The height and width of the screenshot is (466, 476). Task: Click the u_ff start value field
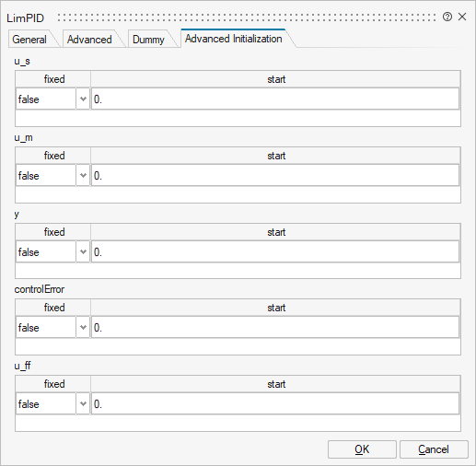point(275,403)
